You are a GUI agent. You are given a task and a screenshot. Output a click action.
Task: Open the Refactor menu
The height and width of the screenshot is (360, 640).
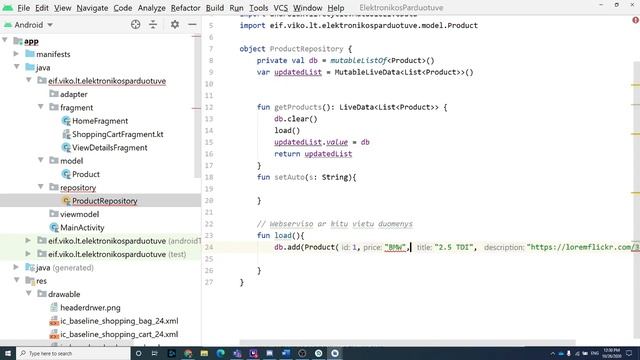[x=185, y=8]
